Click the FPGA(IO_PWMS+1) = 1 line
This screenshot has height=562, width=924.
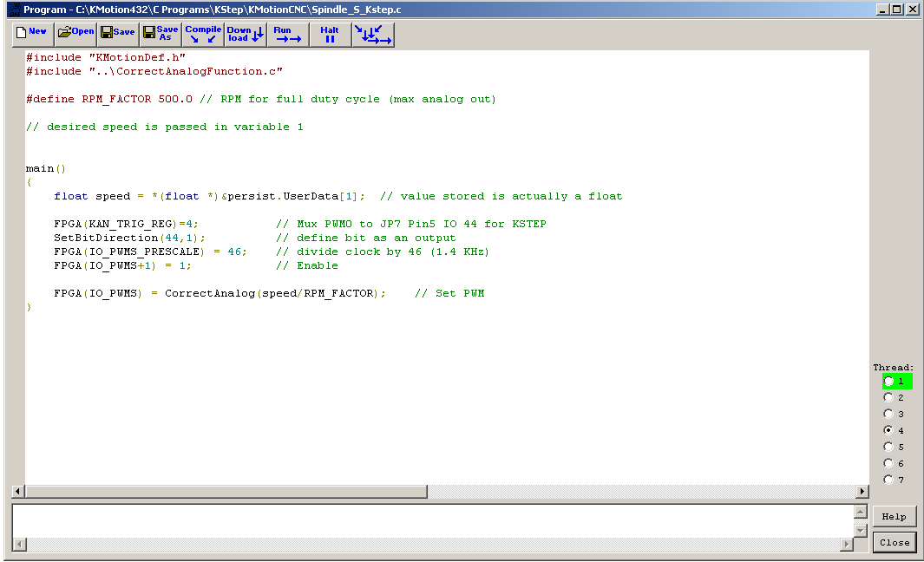click(122, 265)
